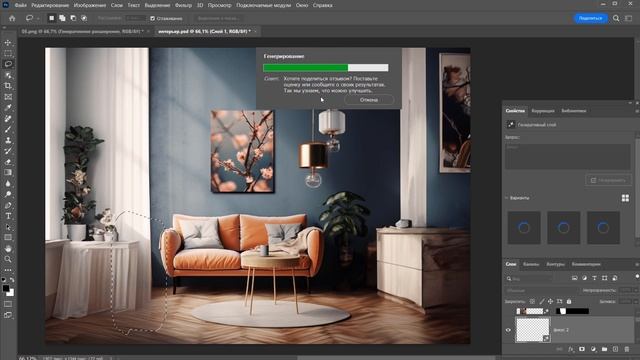Select the Path Selection tool
This screenshot has width=640, height=360.
coord(8,227)
